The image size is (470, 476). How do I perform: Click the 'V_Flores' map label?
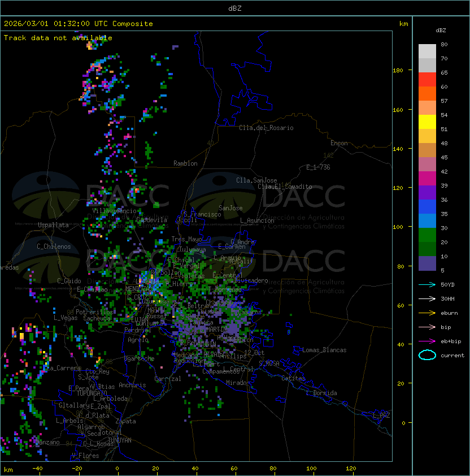click(x=85, y=456)
